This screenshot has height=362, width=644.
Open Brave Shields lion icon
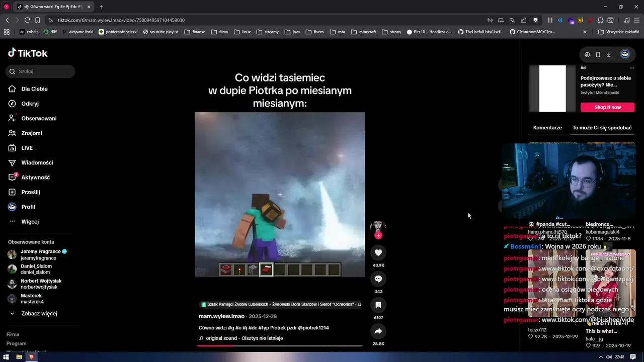(x=535, y=20)
